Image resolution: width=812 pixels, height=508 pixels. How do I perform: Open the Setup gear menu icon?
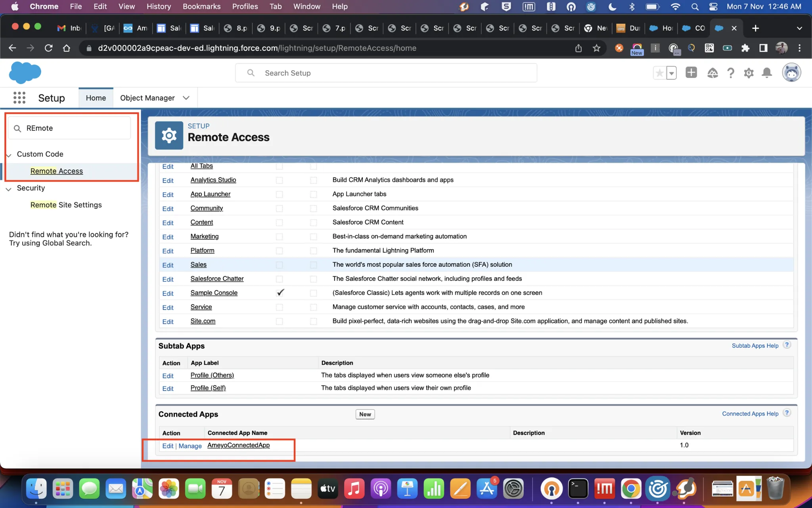click(749, 73)
